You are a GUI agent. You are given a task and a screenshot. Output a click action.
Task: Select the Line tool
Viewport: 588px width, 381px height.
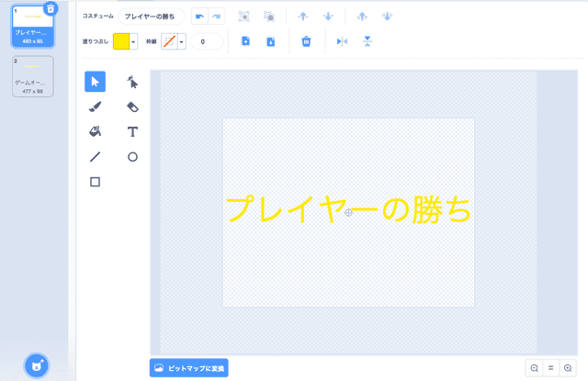(95, 157)
